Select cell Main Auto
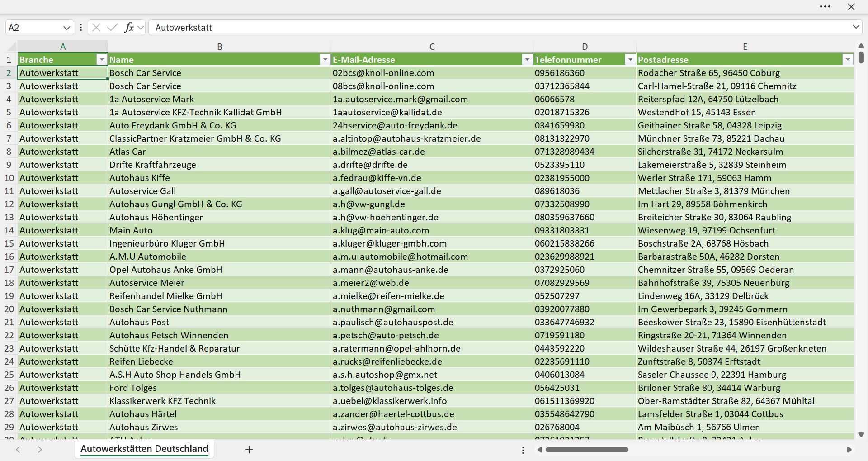 [x=220, y=230]
